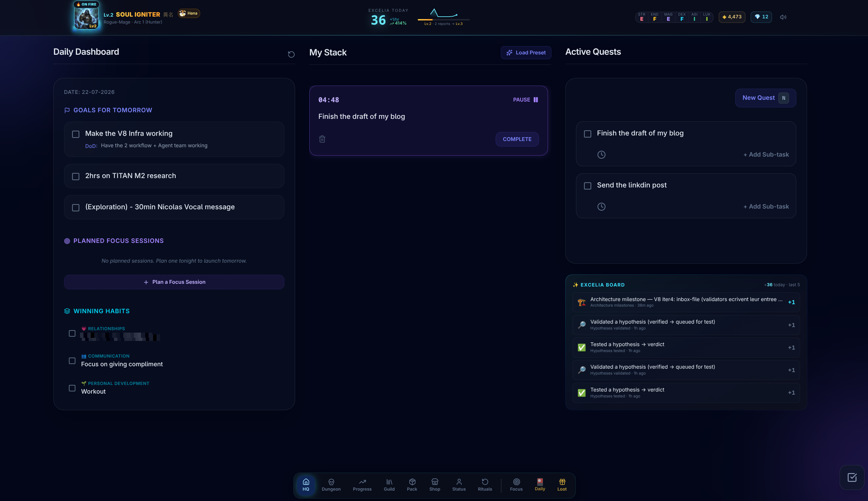Click the floating checklist icon bottom-right
Image resolution: width=868 pixels, height=501 pixels.
click(852, 477)
